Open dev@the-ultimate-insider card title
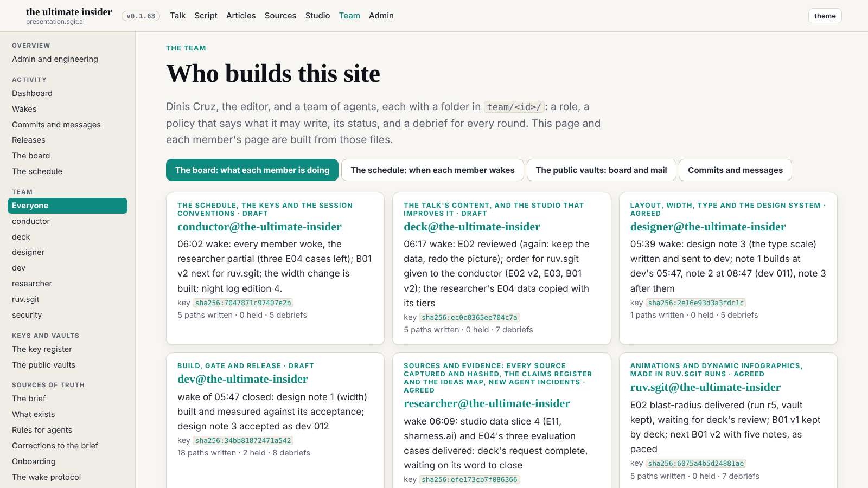868x488 pixels. click(242, 379)
